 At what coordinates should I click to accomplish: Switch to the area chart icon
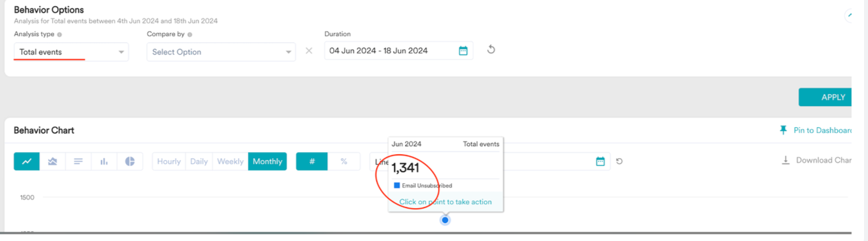click(x=53, y=161)
